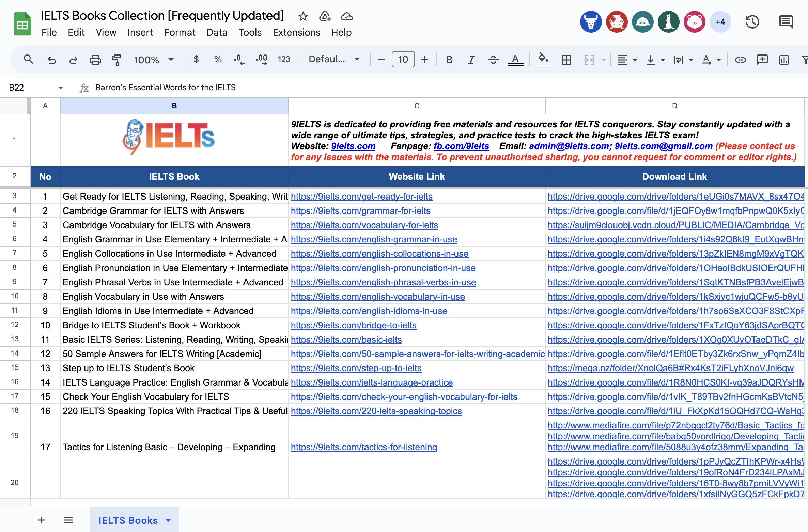Open the text color picker
The width and height of the screenshot is (808, 532).
point(515,60)
